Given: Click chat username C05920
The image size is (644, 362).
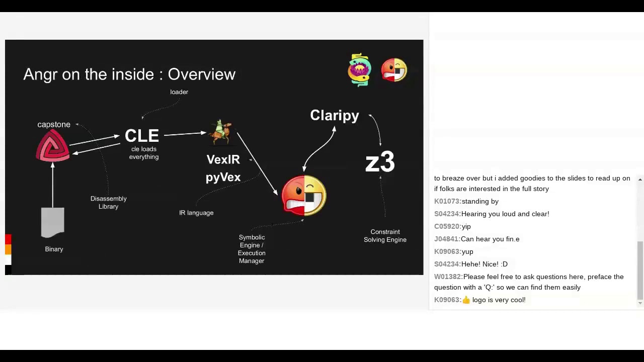Looking at the screenshot, I should click(448, 226).
